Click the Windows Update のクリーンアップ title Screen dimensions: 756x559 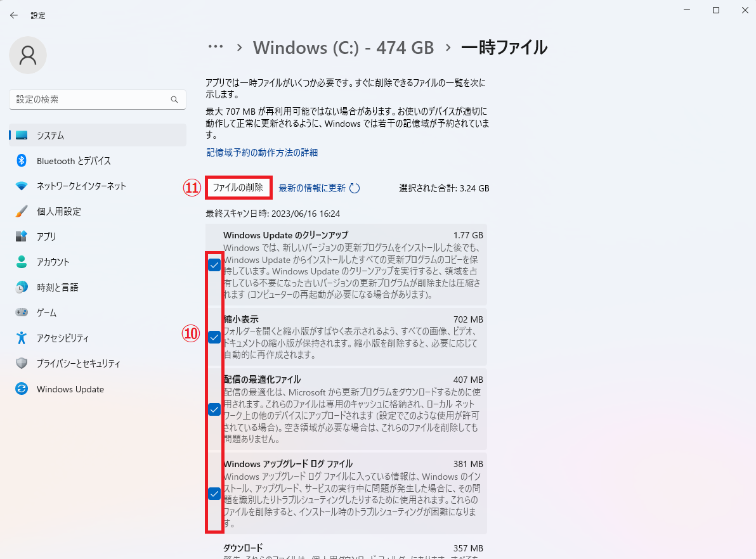click(x=285, y=235)
